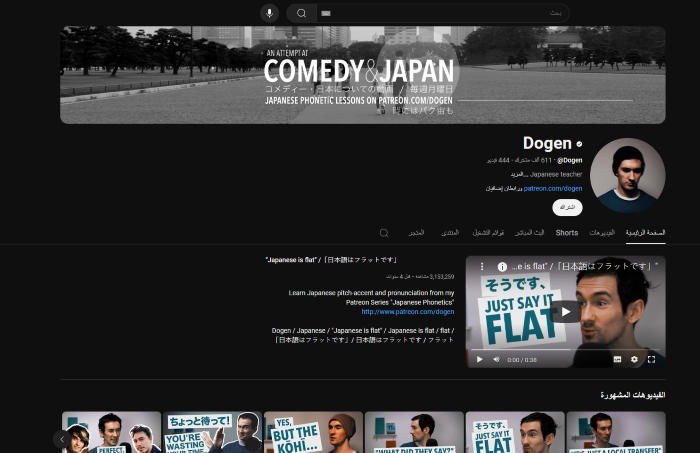
Task: Switch to the Shorts tab
Action: 567,232
